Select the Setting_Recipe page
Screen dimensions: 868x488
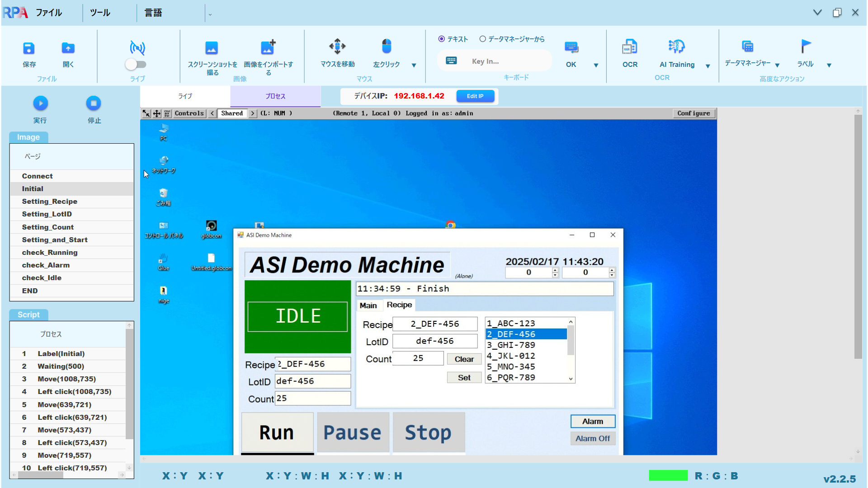pos(72,202)
